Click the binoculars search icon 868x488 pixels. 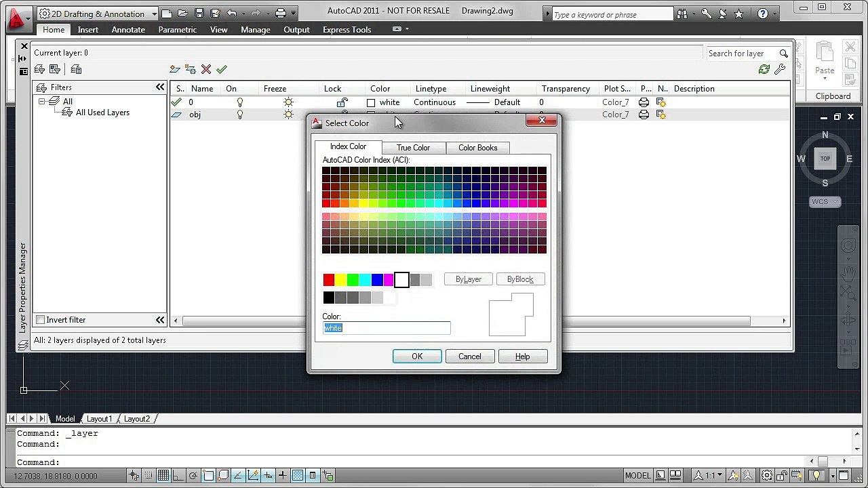tap(682, 14)
